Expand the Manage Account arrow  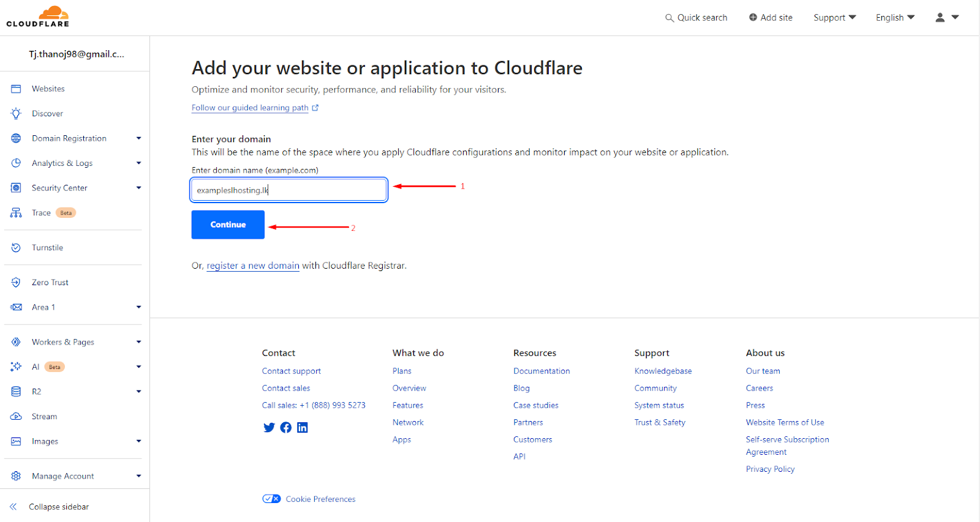138,476
